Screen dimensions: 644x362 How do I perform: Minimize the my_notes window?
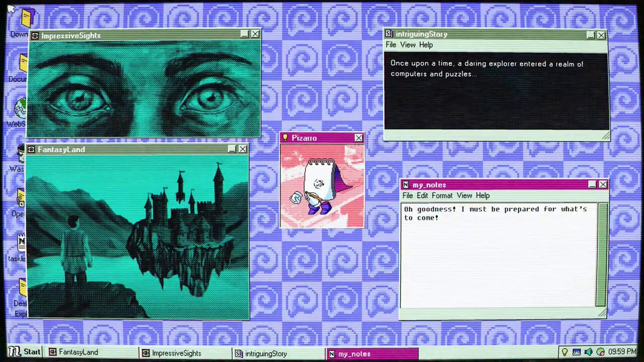click(x=592, y=184)
